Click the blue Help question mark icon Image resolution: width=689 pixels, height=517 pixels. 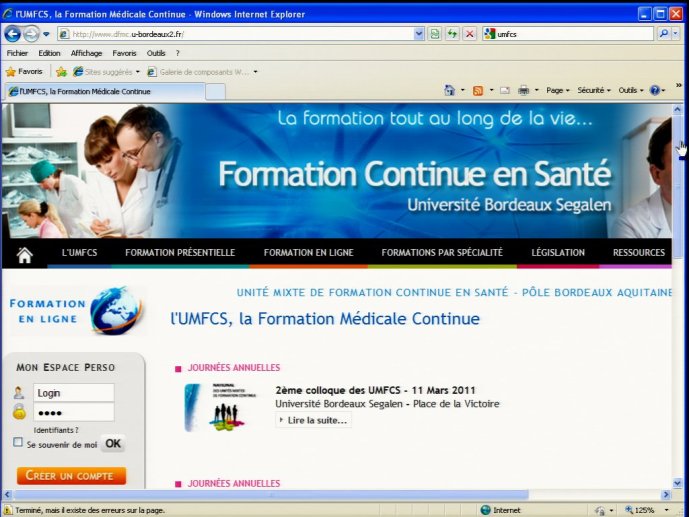(x=655, y=90)
